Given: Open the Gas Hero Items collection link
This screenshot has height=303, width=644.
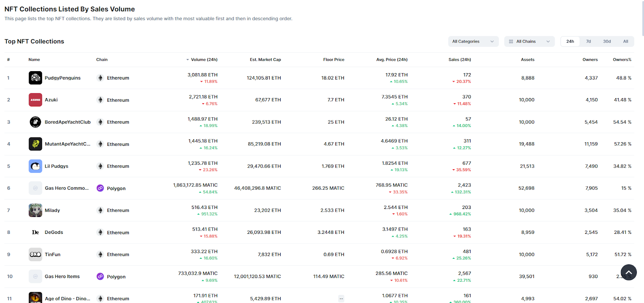Looking at the screenshot, I should pos(62,276).
